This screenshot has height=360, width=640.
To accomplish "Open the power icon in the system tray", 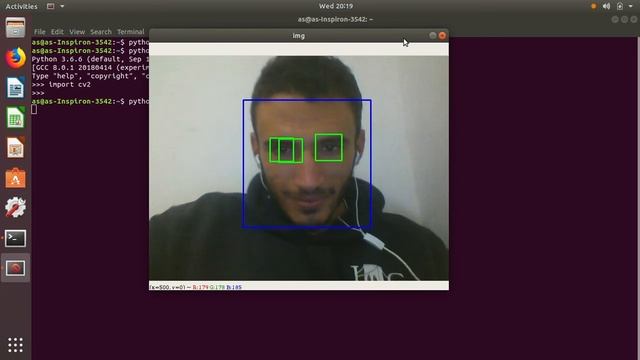I will pos(620,6).
